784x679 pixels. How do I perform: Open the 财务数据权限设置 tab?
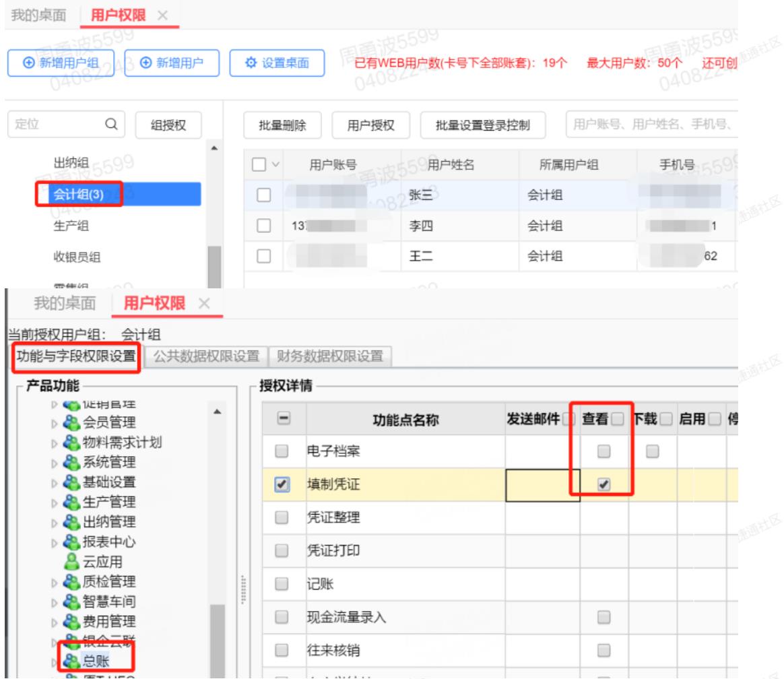(x=330, y=356)
